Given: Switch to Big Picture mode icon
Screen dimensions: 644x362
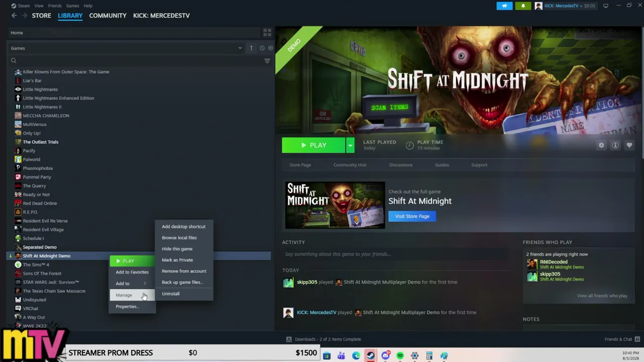Looking at the screenshot, I should (606, 6).
